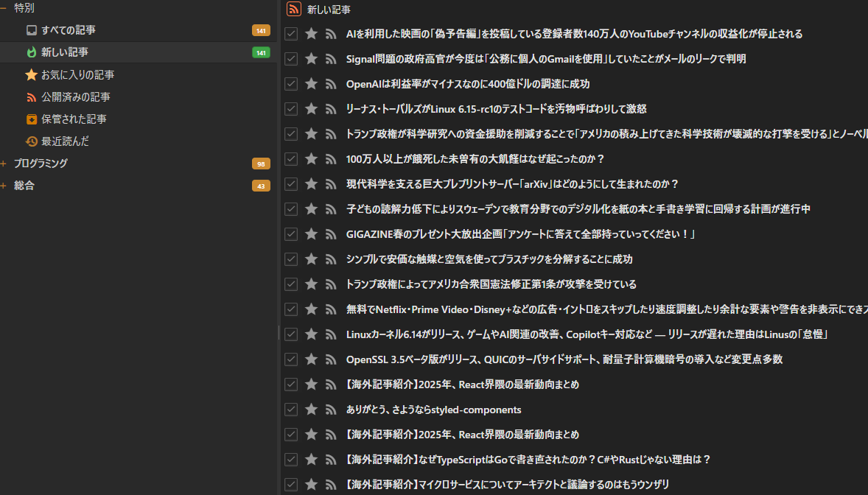Star the OpenAI 400億ドル article
This screenshot has width=868, height=495.
point(311,84)
